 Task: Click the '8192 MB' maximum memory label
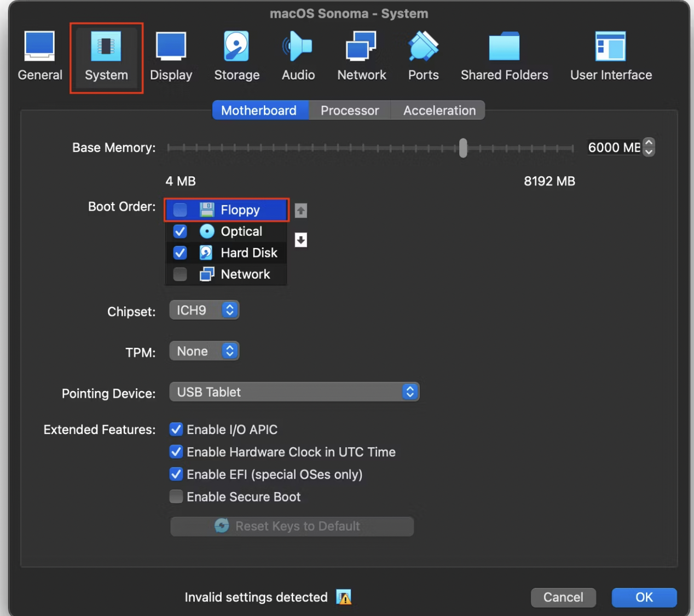(x=550, y=181)
